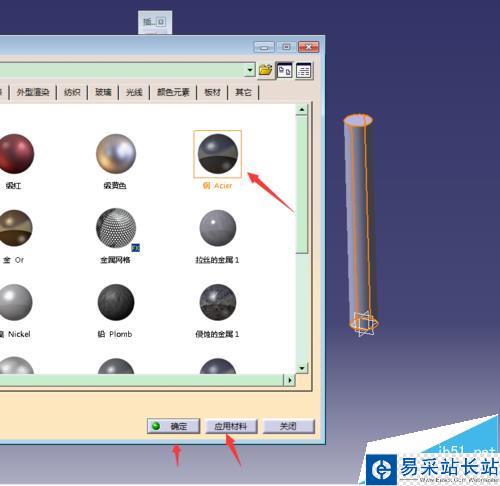Switch to the 光线 tab
This screenshot has width=500, height=486.
134,92
